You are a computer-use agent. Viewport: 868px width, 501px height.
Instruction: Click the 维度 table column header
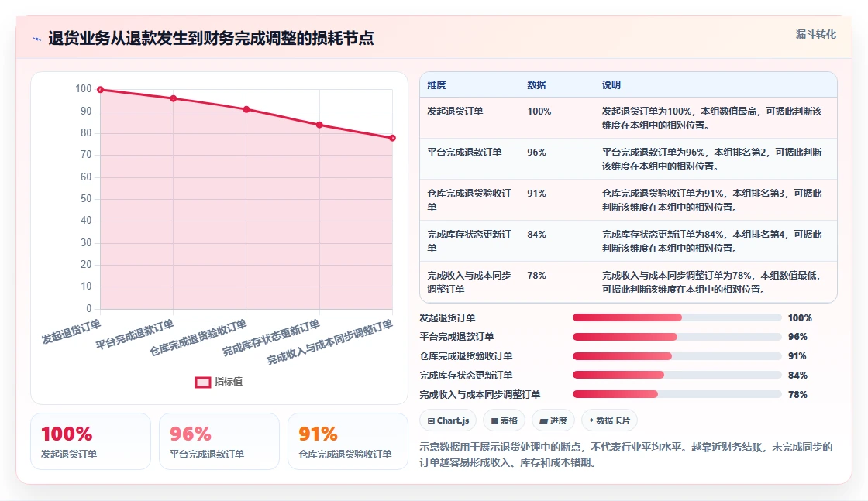[x=436, y=85]
